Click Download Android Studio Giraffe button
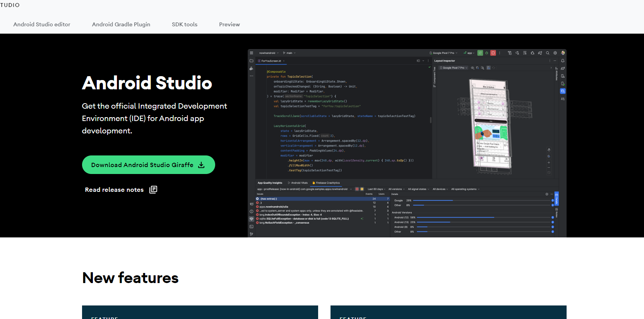The height and width of the screenshot is (319, 644). pos(149,165)
